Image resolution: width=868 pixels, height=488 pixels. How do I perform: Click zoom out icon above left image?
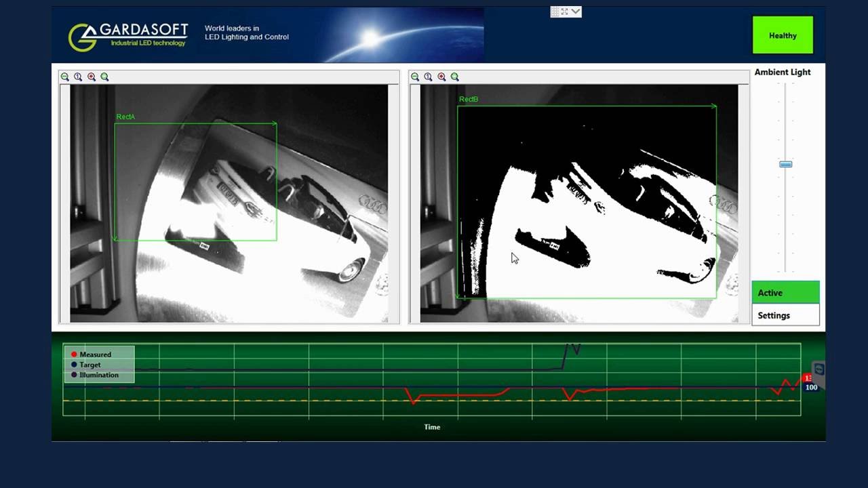[65, 77]
